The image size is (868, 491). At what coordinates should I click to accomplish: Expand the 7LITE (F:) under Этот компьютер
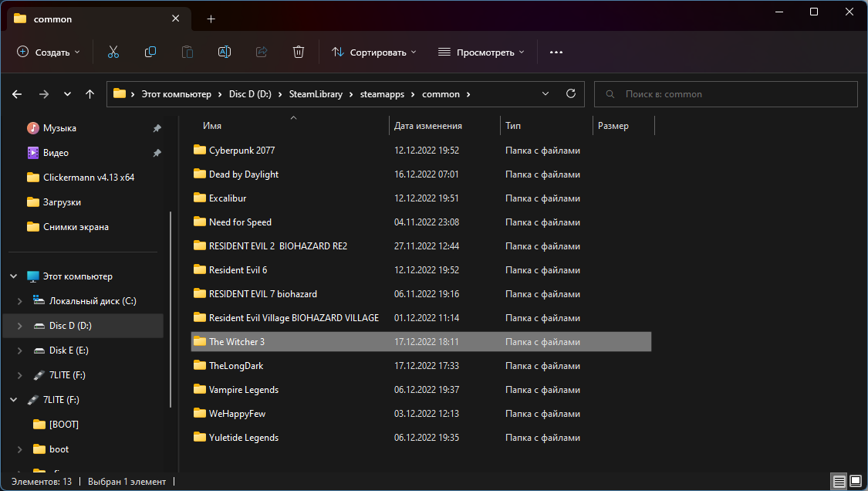[x=20, y=375]
